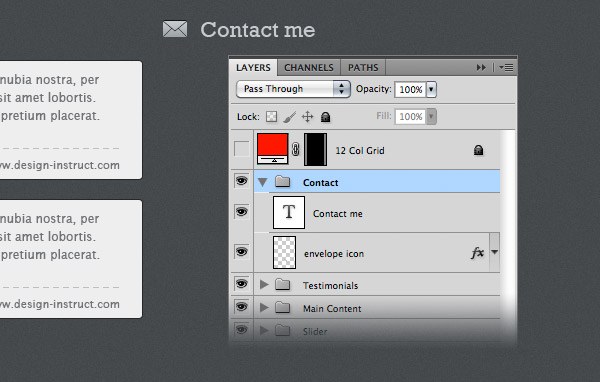Select the Main Content group name
Image resolution: width=600 pixels, height=382 pixels.
(332, 309)
